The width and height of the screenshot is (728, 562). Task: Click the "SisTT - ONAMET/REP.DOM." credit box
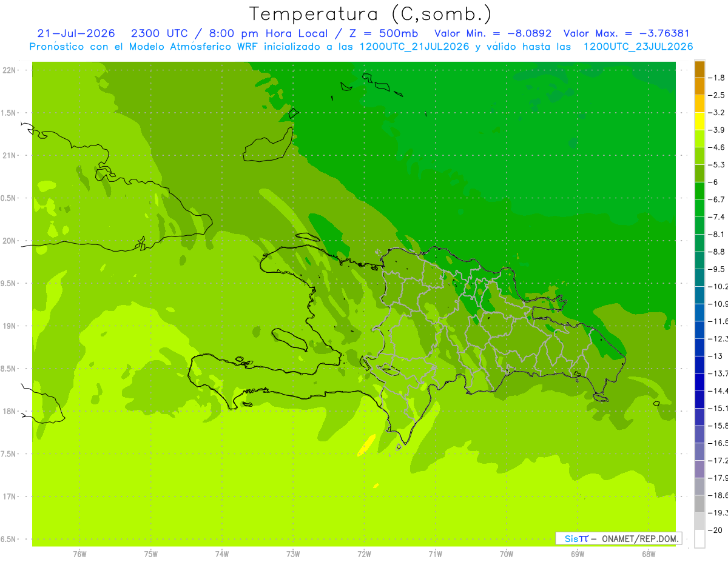618,538
